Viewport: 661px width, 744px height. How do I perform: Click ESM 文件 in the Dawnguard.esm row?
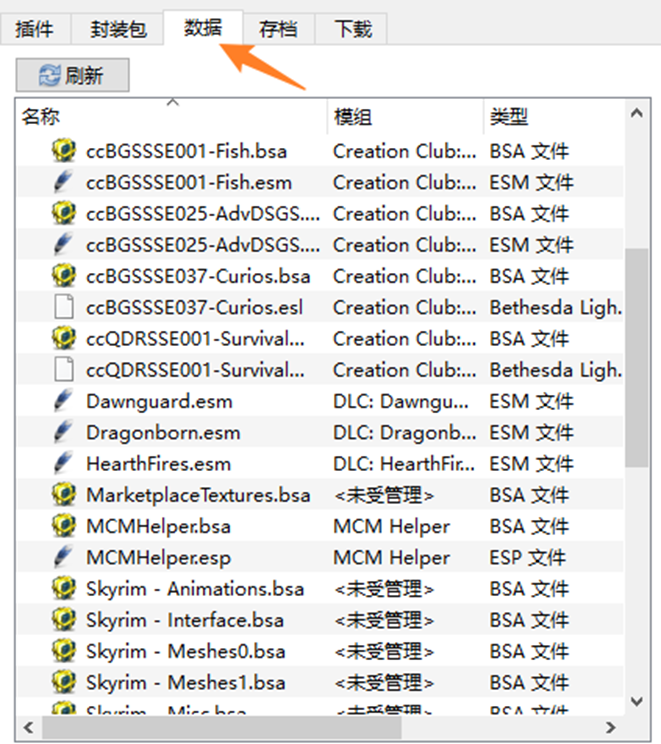531,402
